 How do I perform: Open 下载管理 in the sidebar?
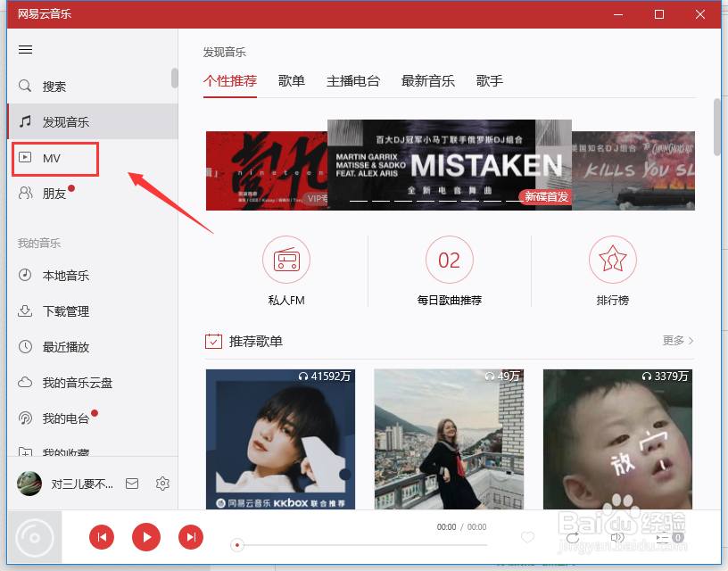[x=66, y=311]
